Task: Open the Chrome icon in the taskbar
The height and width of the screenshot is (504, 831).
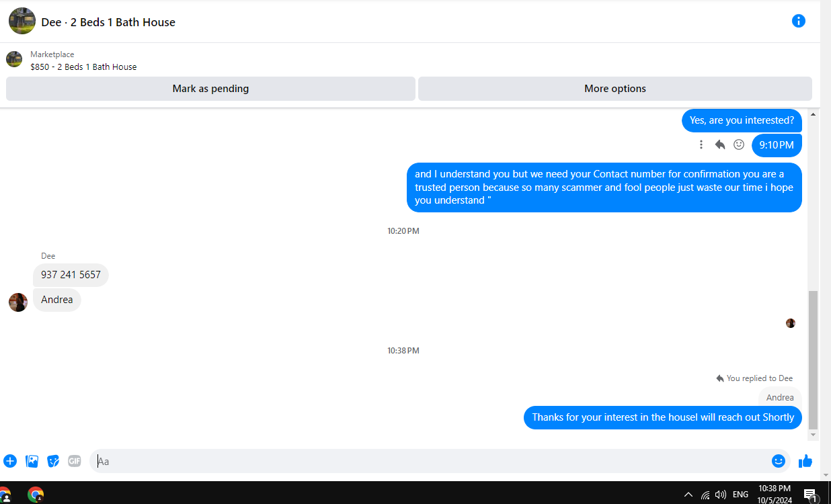Action: point(36,495)
